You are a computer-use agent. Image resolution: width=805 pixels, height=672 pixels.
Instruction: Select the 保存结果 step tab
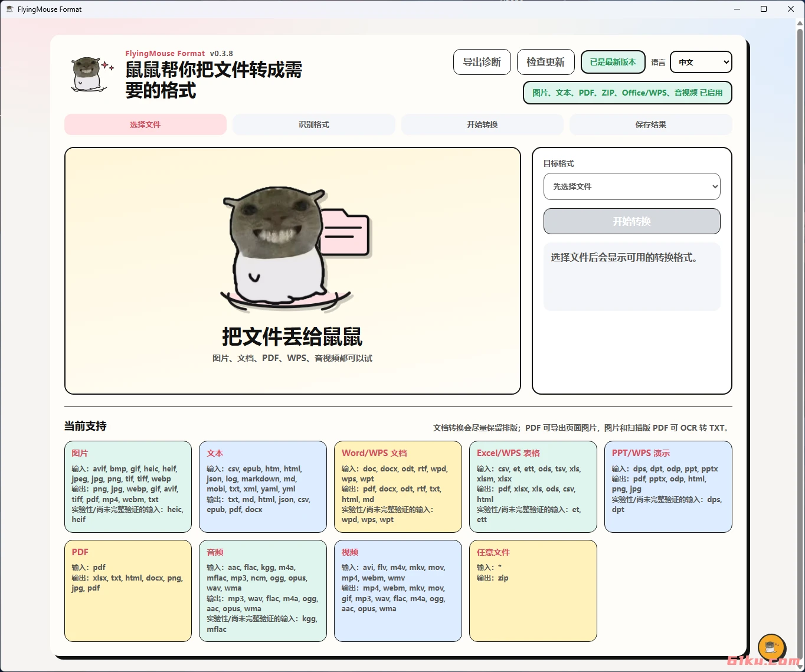pyautogui.click(x=651, y=124)
